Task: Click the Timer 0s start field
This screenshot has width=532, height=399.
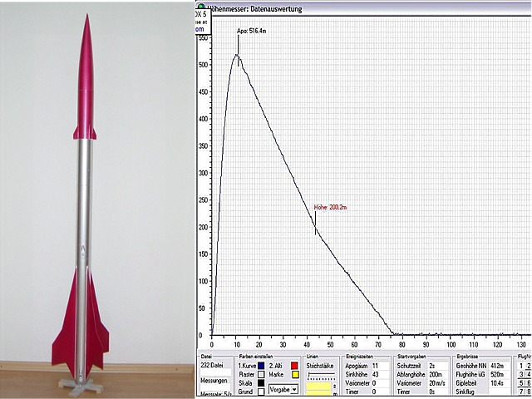Action: click(438, 392)
